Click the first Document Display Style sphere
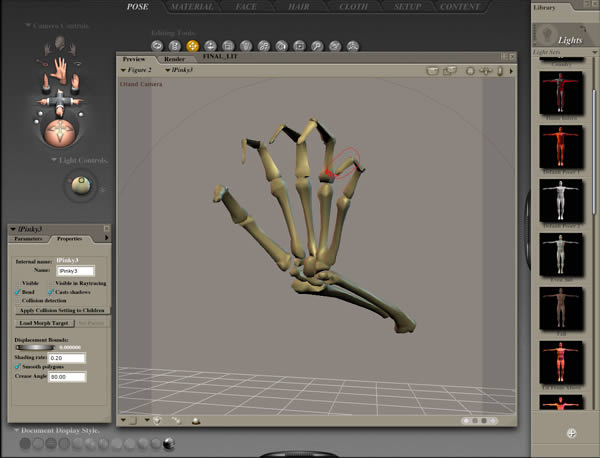 coord(25,443)
